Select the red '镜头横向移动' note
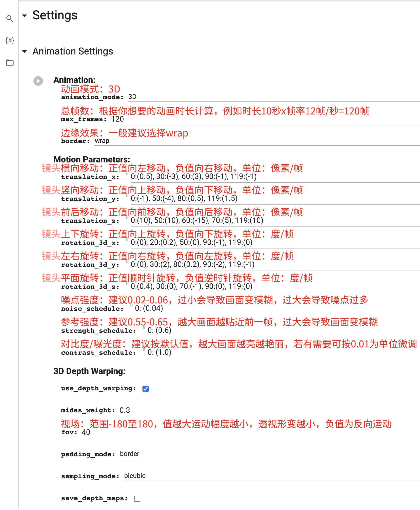This screenshot has width=420, height=510. pos(172,168)
